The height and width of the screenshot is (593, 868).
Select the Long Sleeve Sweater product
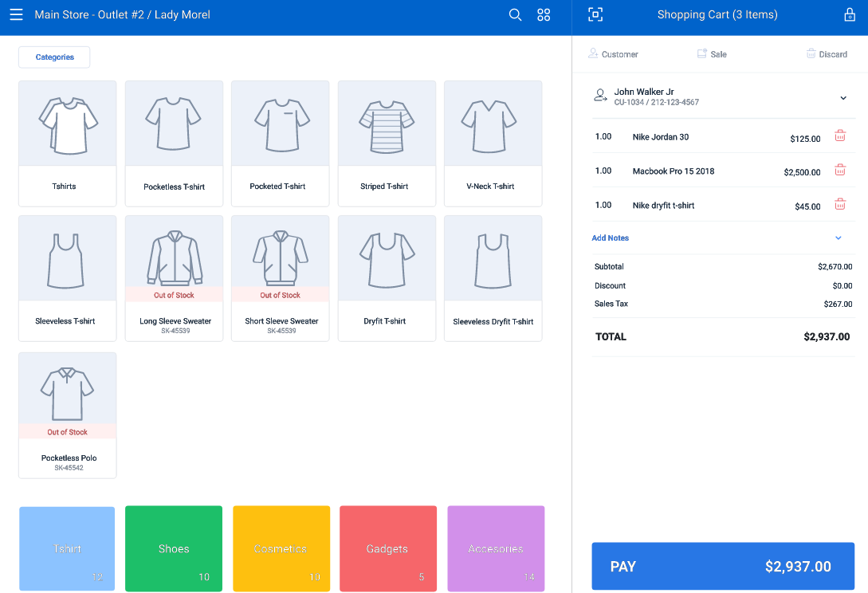pyautogui.click(x=174, y=278)
